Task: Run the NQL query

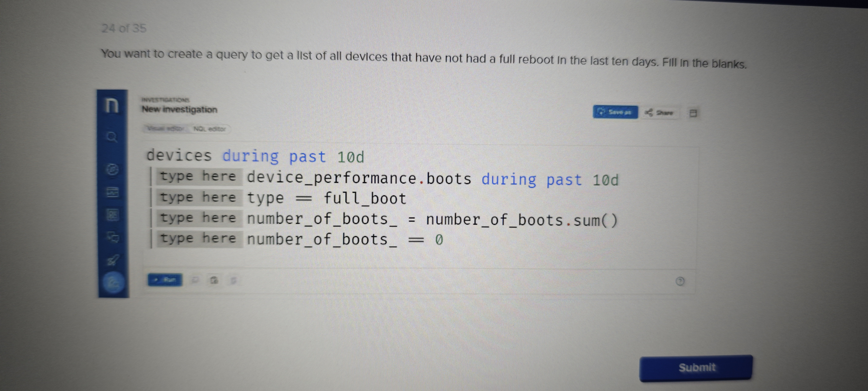Action: (x=165, y=279)
